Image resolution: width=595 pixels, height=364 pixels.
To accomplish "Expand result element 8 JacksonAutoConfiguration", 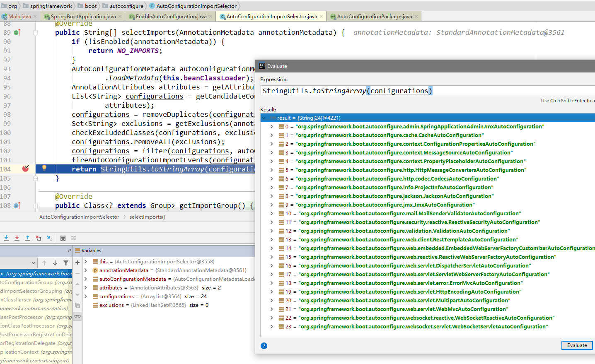I will pos(271,196).
